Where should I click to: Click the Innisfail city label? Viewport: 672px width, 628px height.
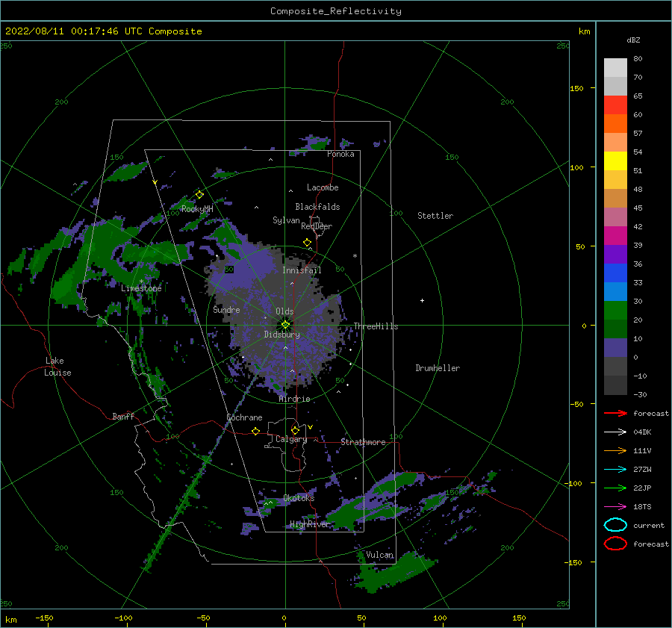tap(302, 270)
